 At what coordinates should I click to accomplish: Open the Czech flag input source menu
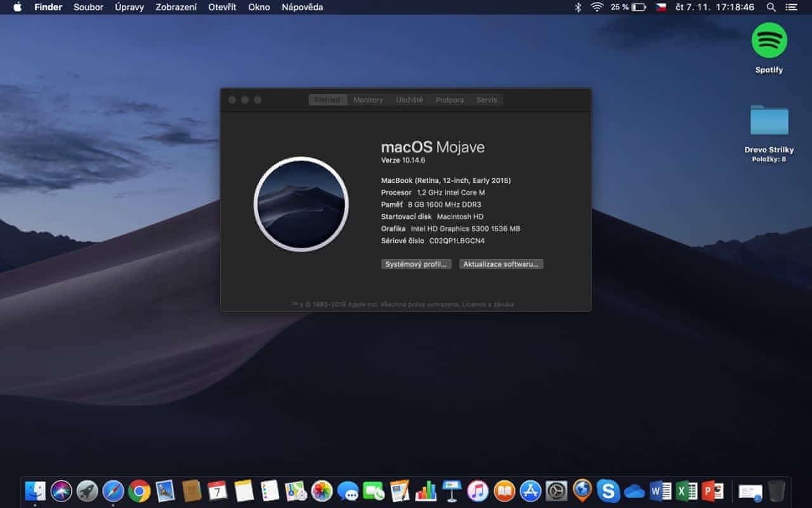(661, 7)
